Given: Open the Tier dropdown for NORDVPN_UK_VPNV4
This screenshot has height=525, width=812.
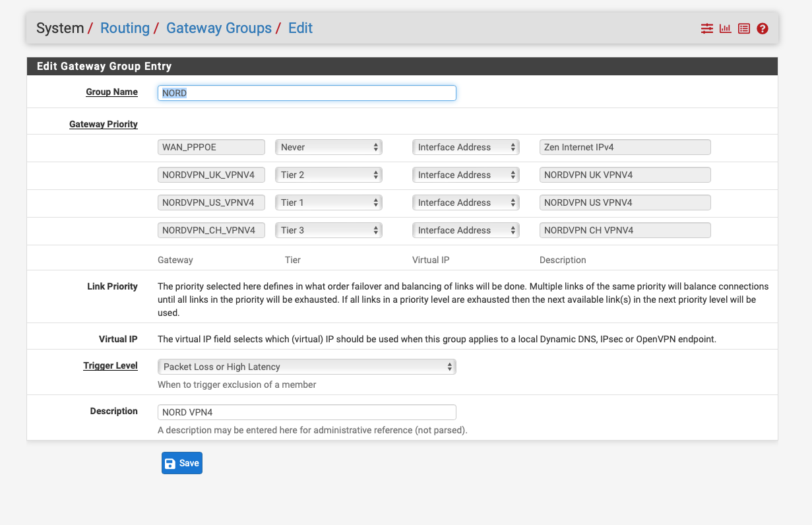Looking at the screenshot, I should click(329, 175).
